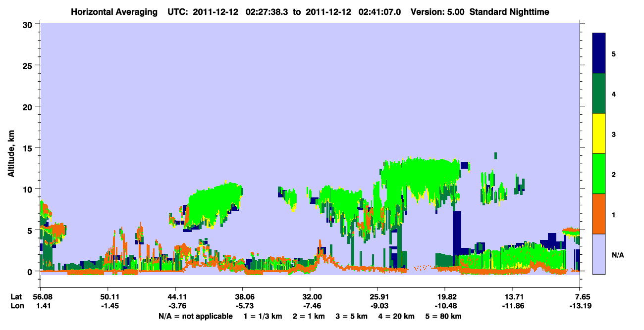Image resolution: width=644 pixels, height=330 pixels.
Task: Click the '3 = 5 km' key text
Action: (351, 316)
